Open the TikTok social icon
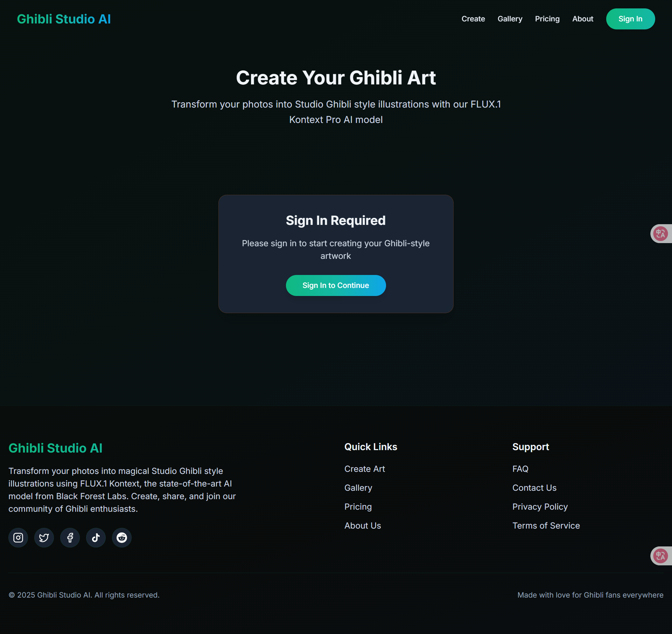Image resolution: width=672 pixels, height=634 pixels. click(96, 537)
